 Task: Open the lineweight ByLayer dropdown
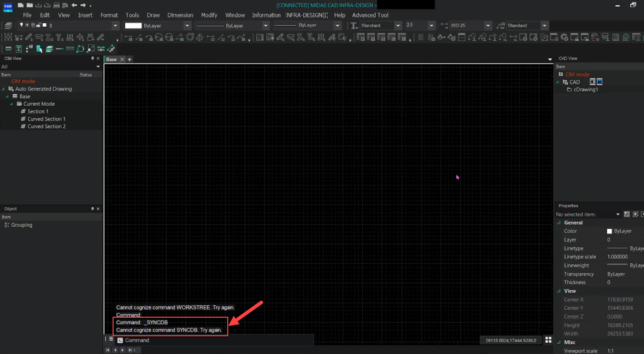(x=337, y=25)
